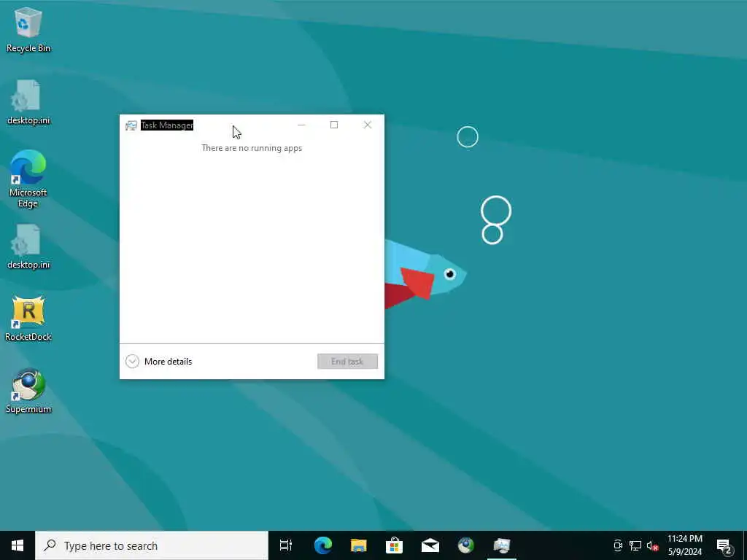This screenshot has height=560, width=747.
Task: Close the Task Manager window
Action: click(368, 125)
